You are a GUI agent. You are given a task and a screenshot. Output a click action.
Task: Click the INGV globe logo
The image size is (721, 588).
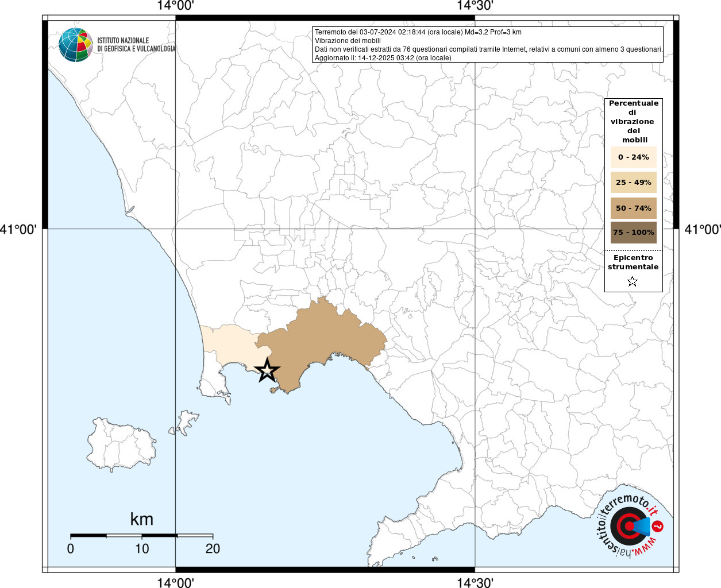[x=76, y=45]
